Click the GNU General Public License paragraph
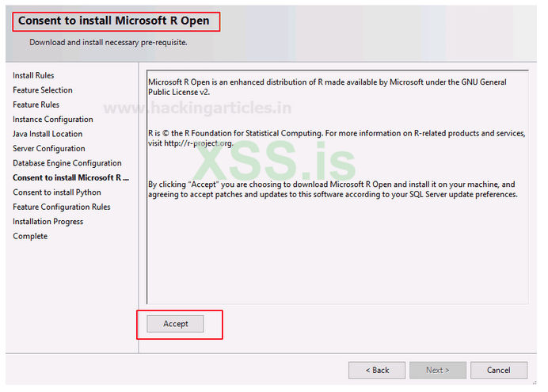This screenshot has width=548, height=392. tap(327, 87)
